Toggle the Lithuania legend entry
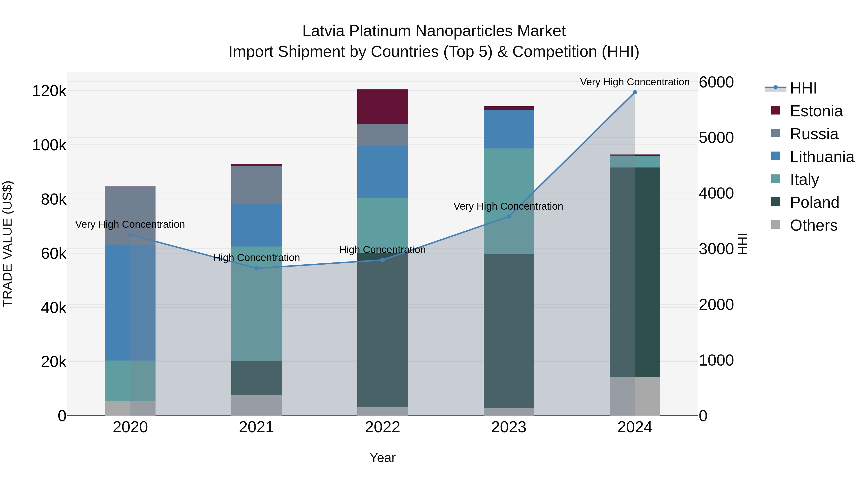Image resolution: width=868 pixels, height=488 pixels. click(x=812, y=157)
